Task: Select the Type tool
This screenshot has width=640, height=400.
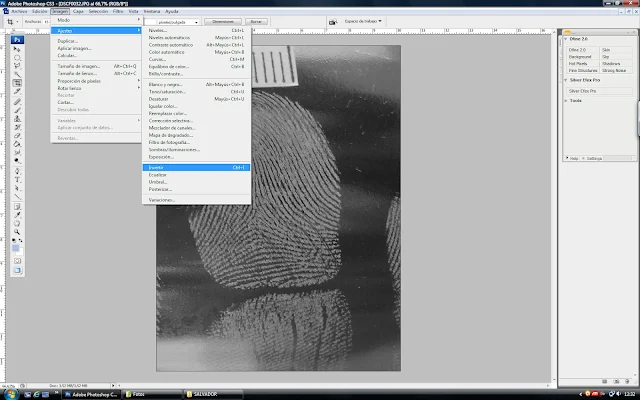Action: (18, 178)
